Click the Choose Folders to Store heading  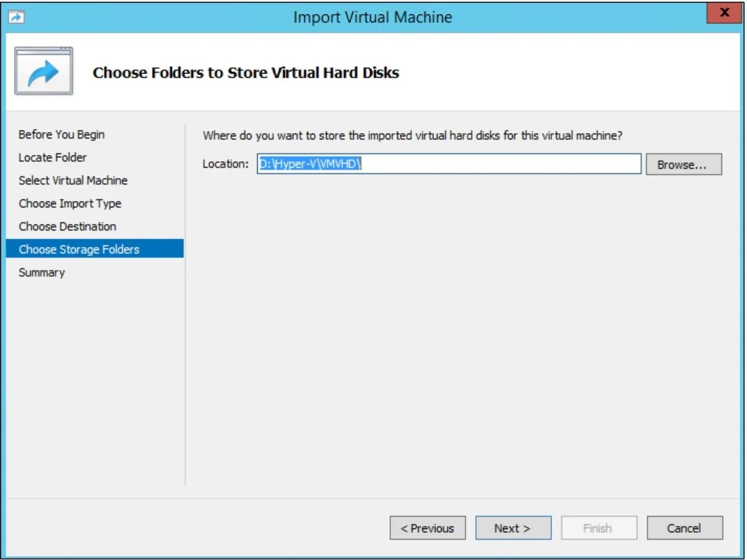pyautogui.click(x=245, y=72)
